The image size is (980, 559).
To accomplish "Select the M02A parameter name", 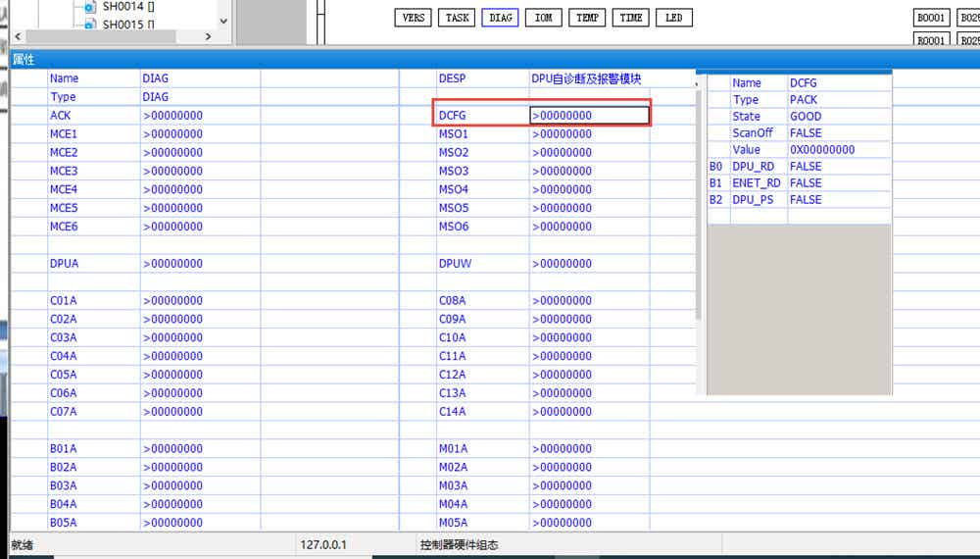I will (x=453, y=467).
